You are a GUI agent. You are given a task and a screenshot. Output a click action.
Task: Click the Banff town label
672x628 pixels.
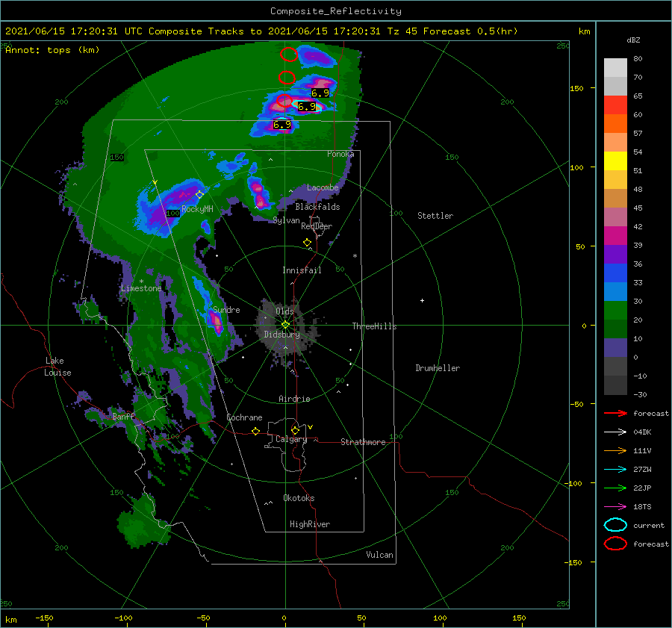[123, 416]
